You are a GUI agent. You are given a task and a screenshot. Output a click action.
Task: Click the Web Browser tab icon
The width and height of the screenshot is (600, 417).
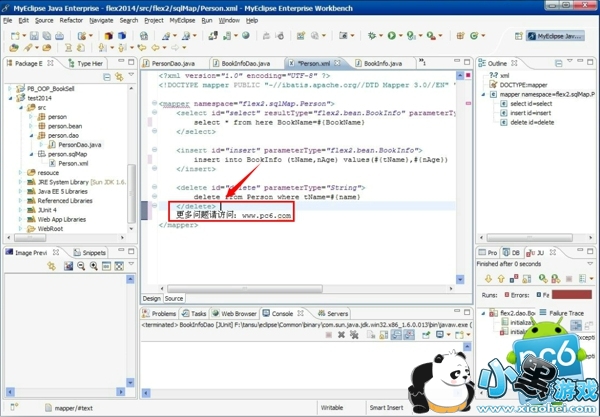214,313
